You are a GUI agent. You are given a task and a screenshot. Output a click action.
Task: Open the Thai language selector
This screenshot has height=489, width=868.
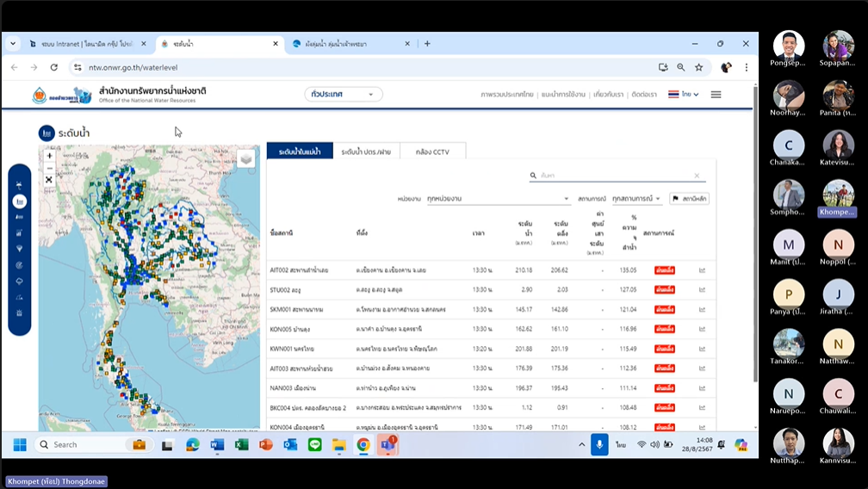(684, 95)
